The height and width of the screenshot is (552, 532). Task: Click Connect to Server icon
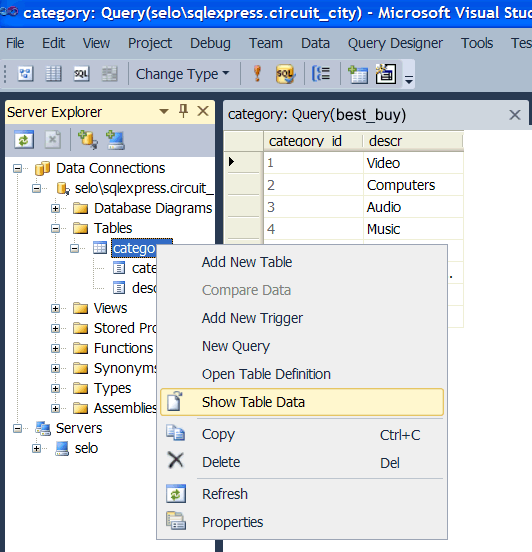click(x=115, y=140)
